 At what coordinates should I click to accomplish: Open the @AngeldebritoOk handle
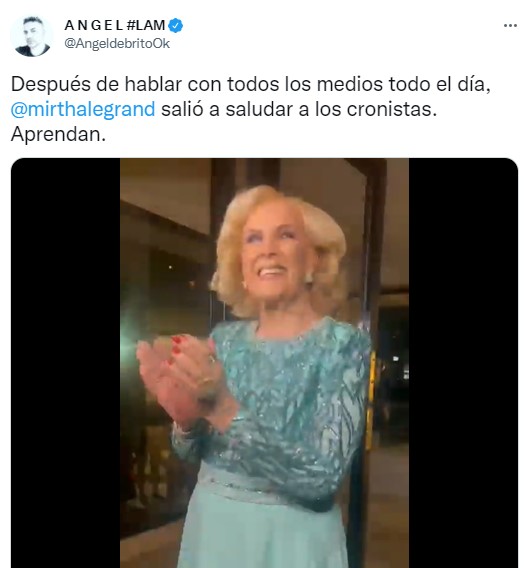click(117, 44)
